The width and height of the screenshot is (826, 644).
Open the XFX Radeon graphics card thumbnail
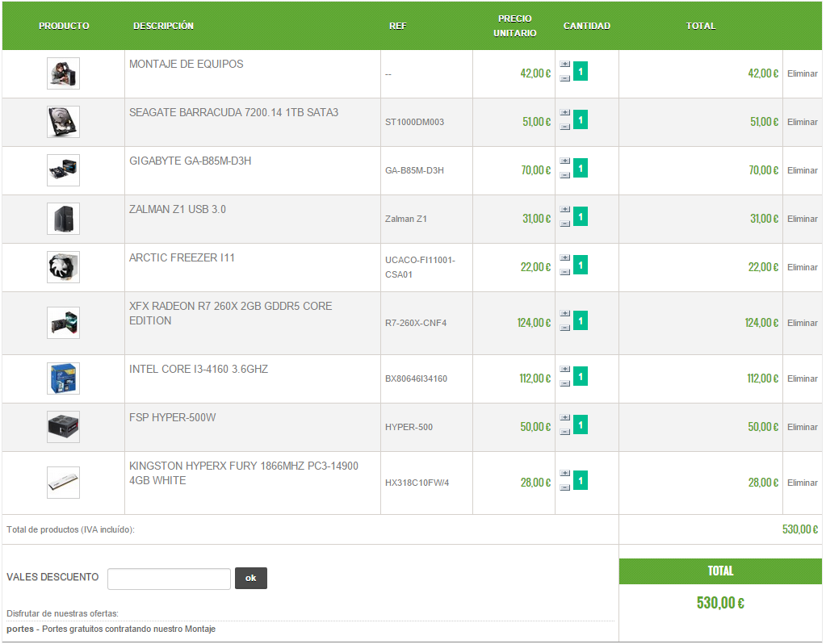point(63,323)
